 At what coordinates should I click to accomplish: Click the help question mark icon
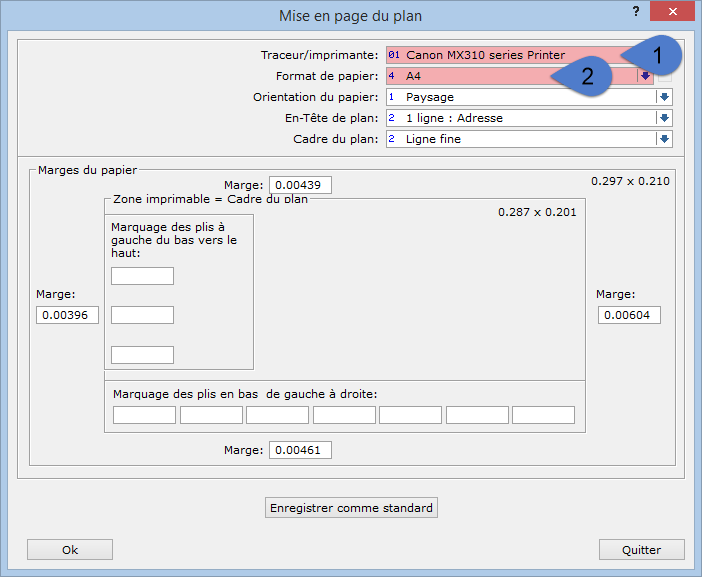(636, 11)
